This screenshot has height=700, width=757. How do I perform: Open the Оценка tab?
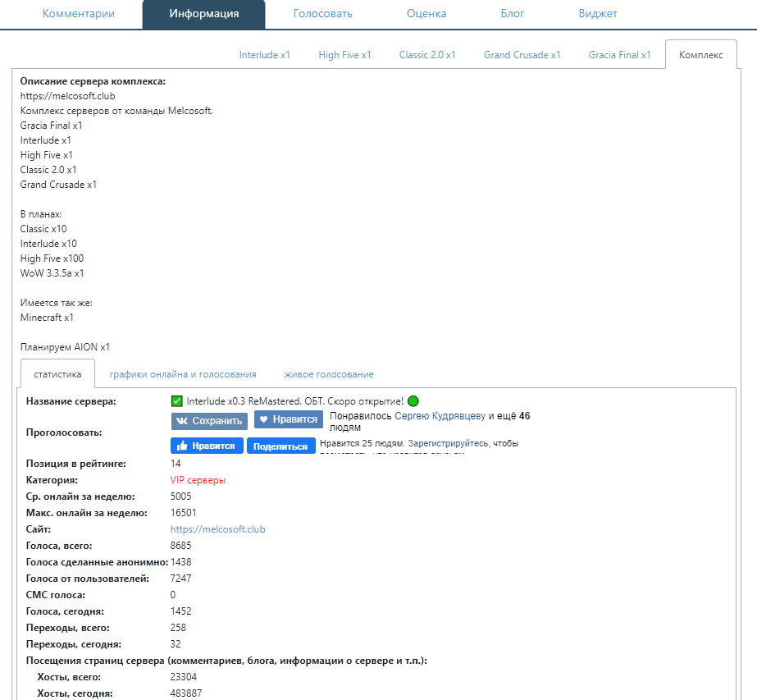pos(426,13)
